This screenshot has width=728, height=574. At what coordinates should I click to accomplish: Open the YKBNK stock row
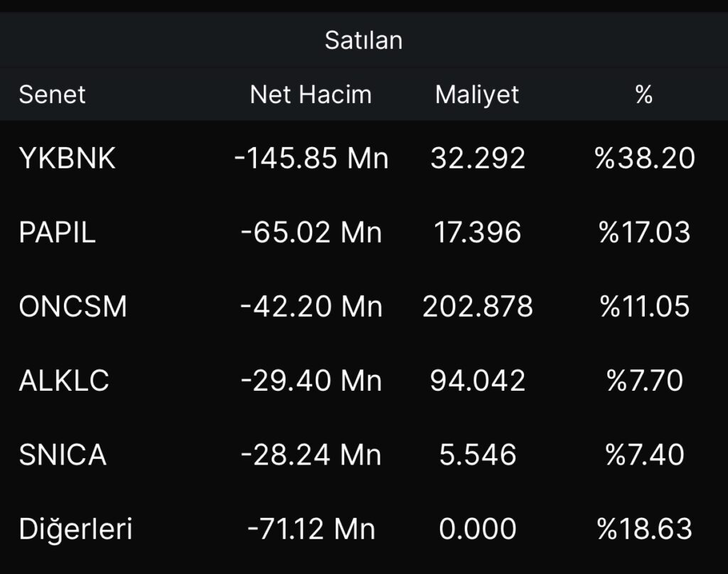pos(67,158)
